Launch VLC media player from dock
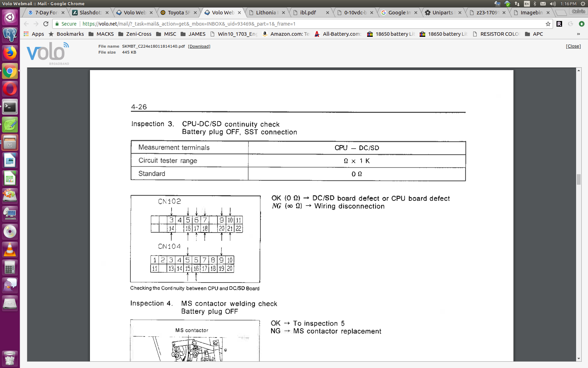 tap(10, 250)
